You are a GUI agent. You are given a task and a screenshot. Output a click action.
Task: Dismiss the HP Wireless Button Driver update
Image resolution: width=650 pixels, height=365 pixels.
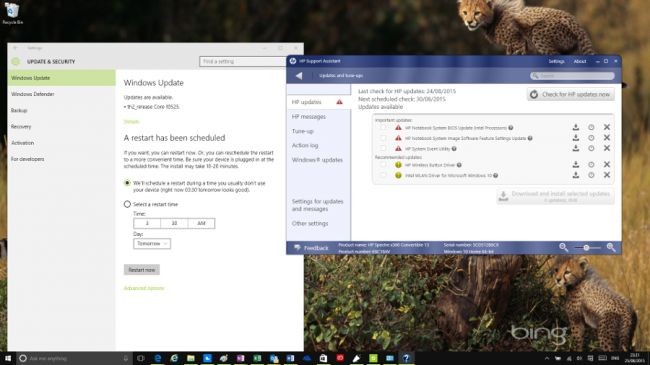click(x=606, y=165)
